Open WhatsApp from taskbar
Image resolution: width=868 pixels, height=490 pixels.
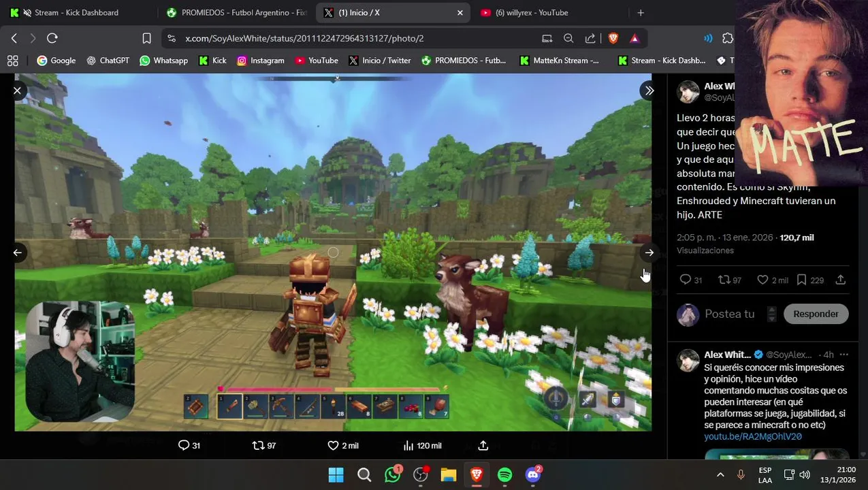point(393,474)
